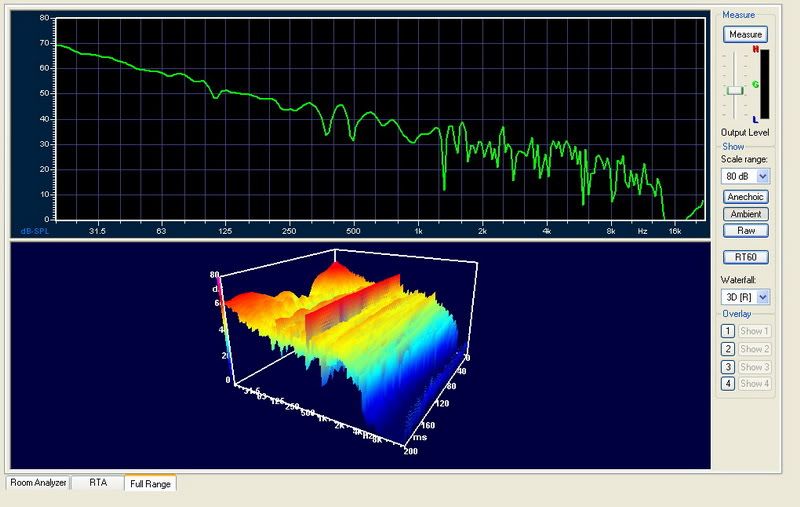Select overlay slot 1

727,331
